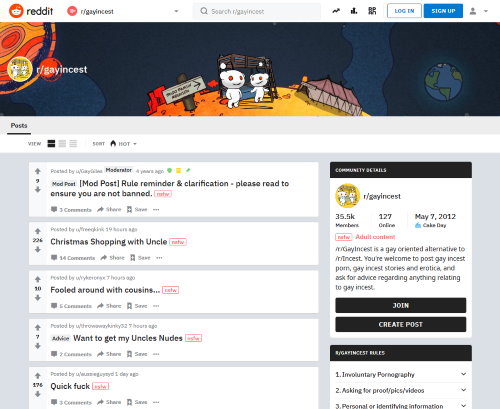This screenshot has width=500, height=409.
Task: Focus the subreddit search field
Action: click(257, 11)
